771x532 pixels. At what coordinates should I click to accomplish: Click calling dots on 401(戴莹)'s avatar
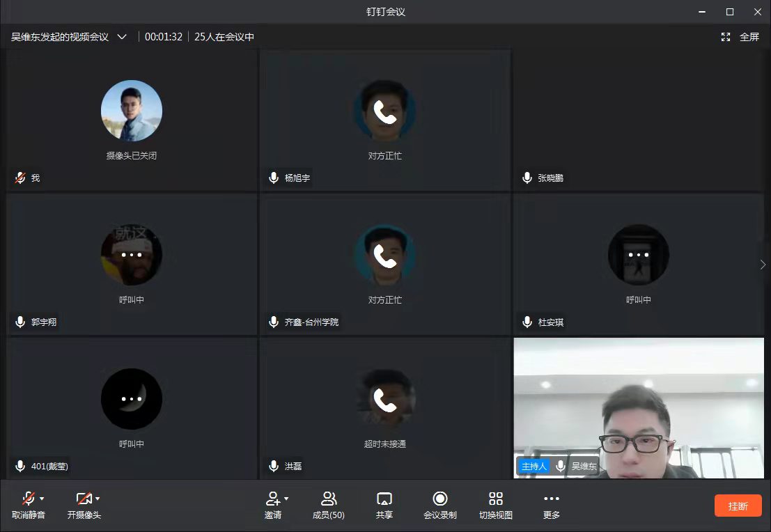tap(132, 399)
